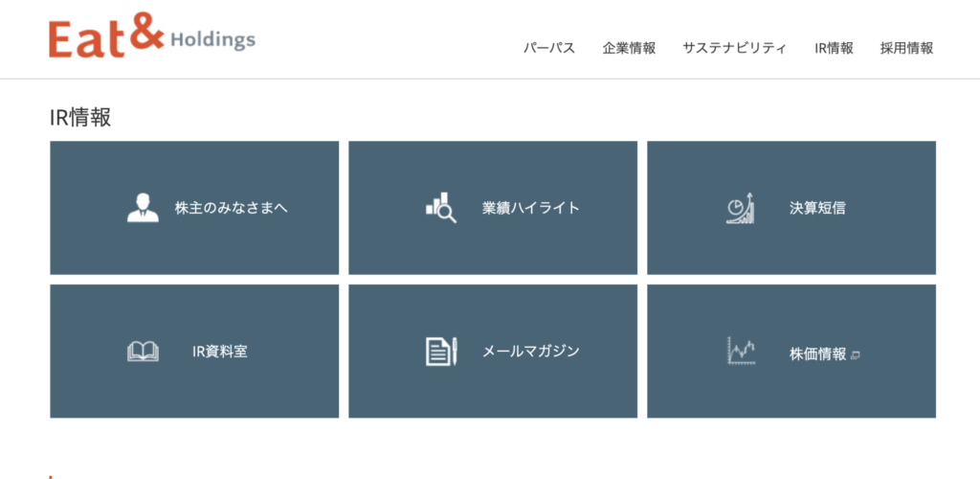Click the open book icon
The image size is (980, 479).
(143, 352)
